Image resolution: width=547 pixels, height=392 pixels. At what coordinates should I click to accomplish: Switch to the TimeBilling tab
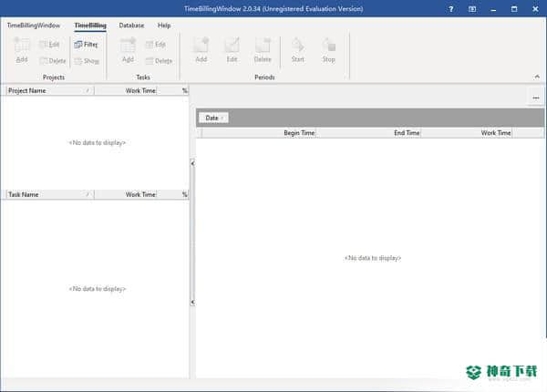[90, 26]
